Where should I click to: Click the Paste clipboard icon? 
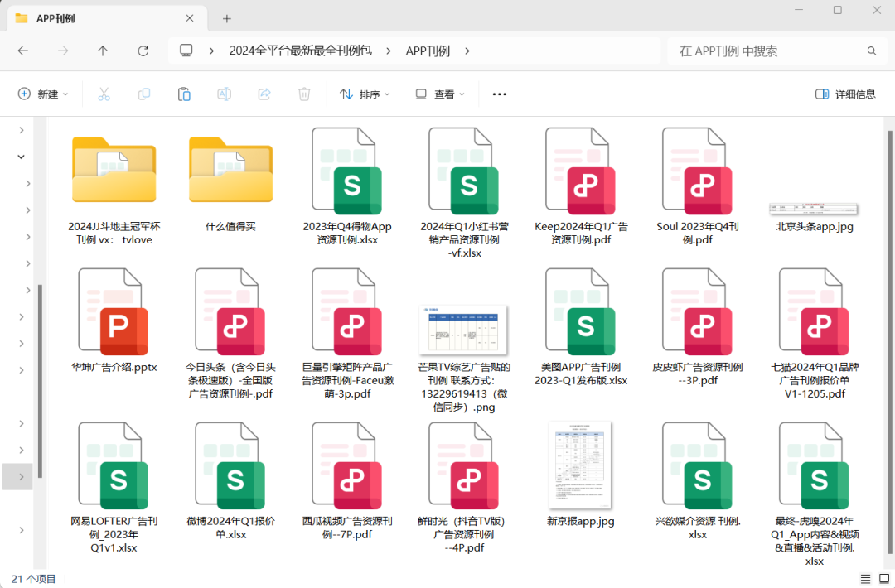(x=184, y=94)
